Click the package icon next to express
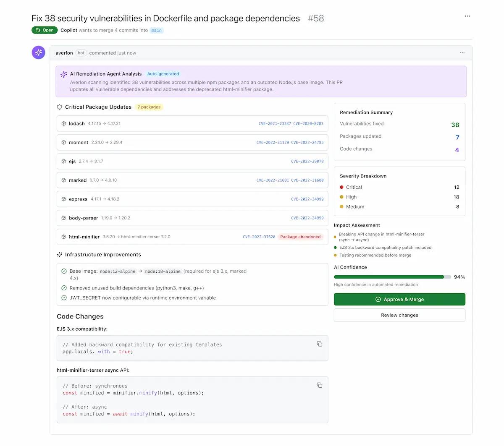 [x=65, y=199]
